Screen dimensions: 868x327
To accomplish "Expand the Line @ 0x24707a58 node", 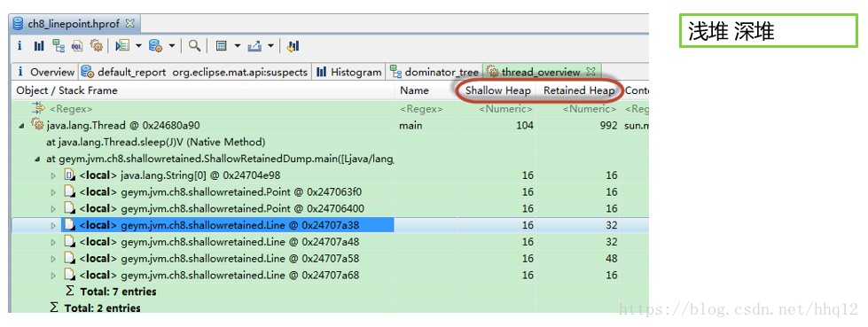I will (x=54, y=259).
